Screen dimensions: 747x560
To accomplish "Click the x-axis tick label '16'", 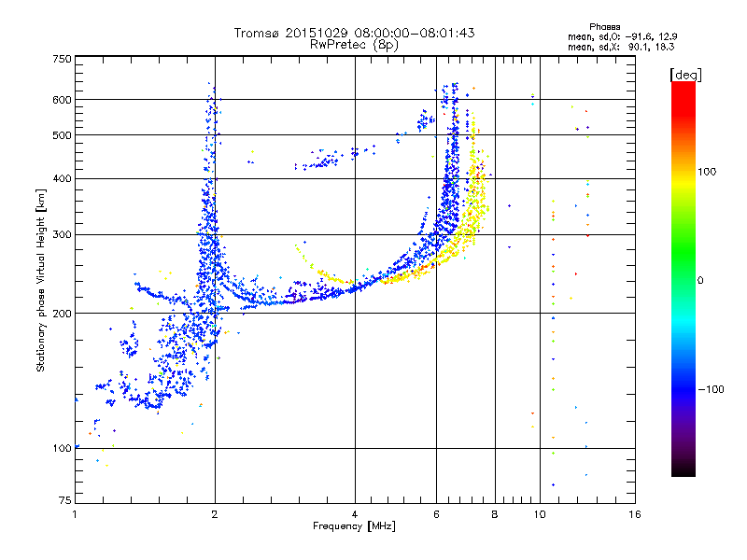I will coord(635,514).
